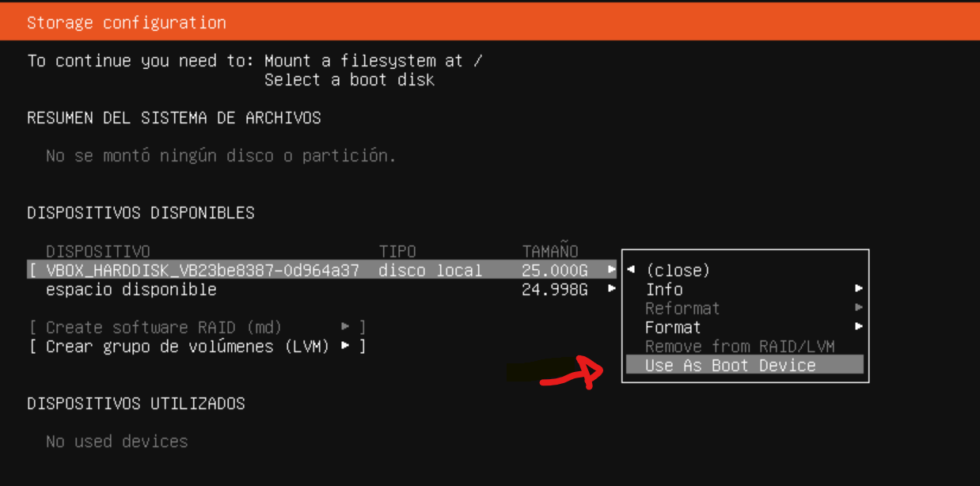
Task: Open the Crear grupo de volúmenes arrow
Action: pos(345,346)
